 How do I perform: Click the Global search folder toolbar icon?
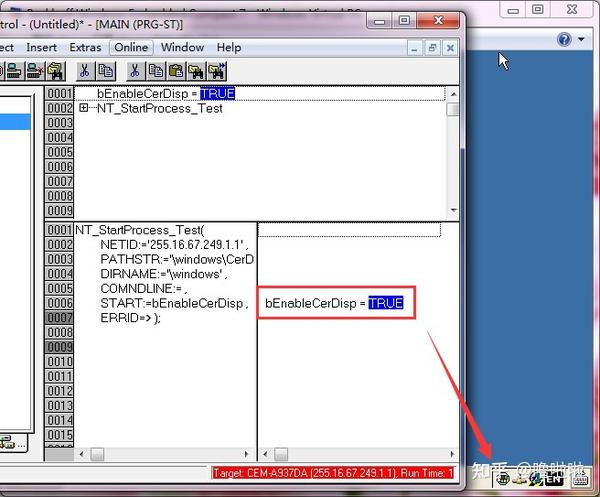click(55, 71)
